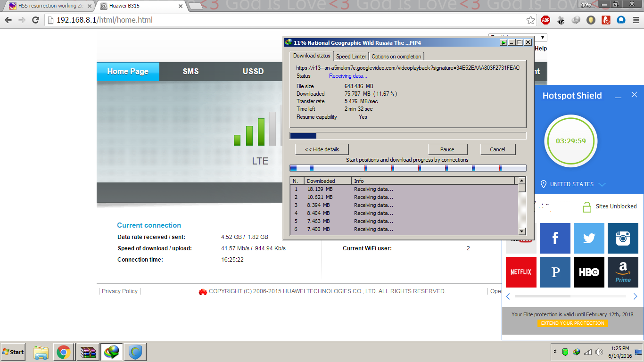Click the IDM system tray icon
This screenshot has width=644, height=362.
[576, 352]
